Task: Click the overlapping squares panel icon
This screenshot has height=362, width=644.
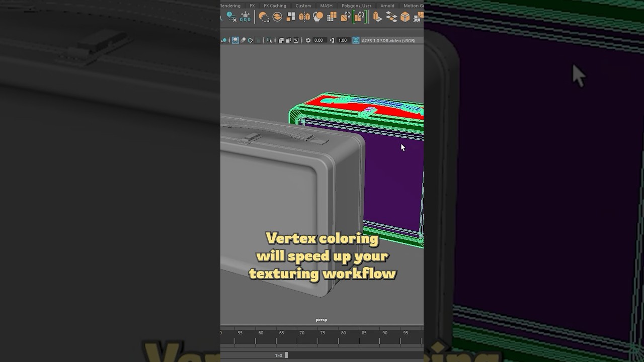Action: pos(281,40)
